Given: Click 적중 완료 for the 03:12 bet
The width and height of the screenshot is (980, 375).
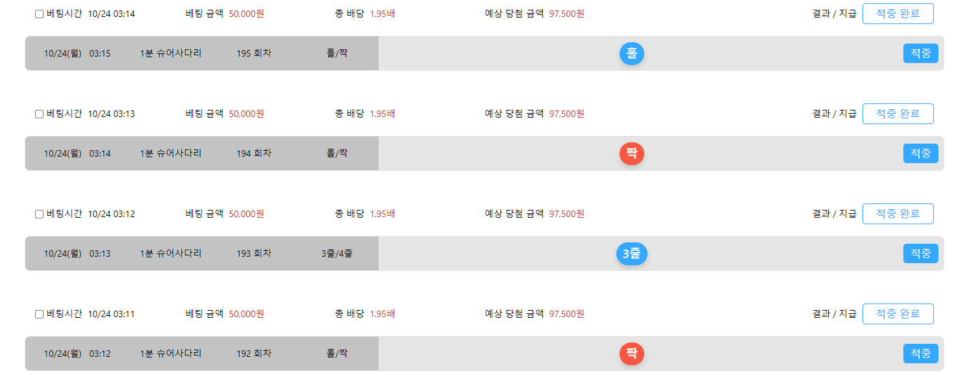Looking at the screenshot, I should coord(898,214).
